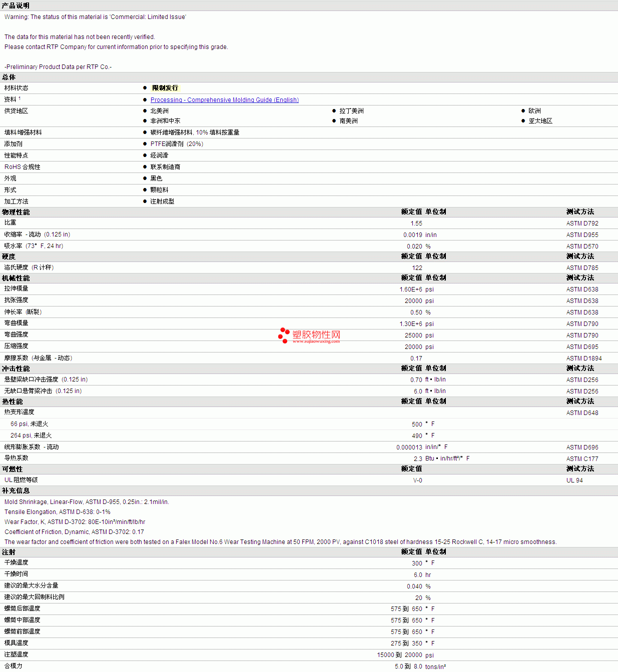Click the 南美洲 region entry
618x672 pixels.
pos(349,121)
